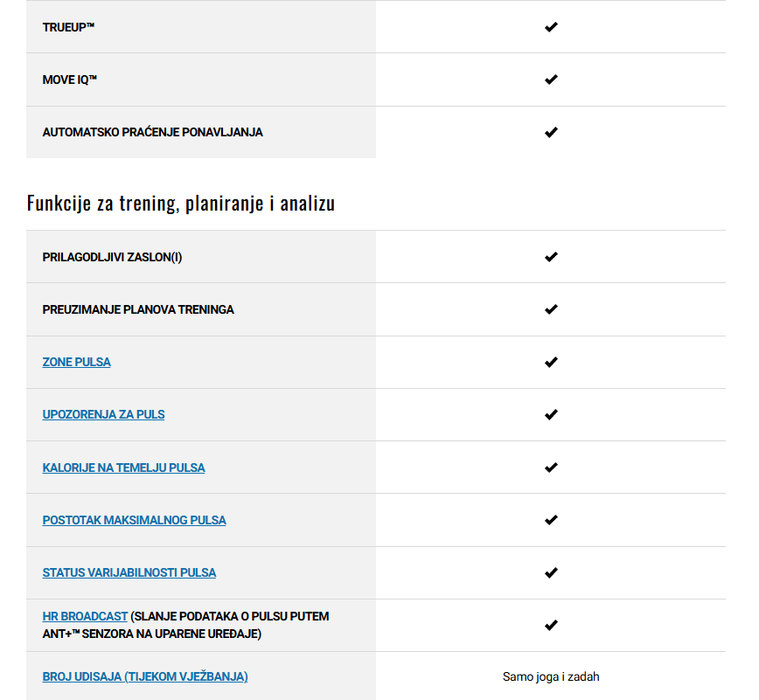The width and height of the screenshot is (759, 700).
Task: Open the POSTOTAK MAKSIMALNOG PULSA link
Action: pyautogui.click(x=134, y=520)
